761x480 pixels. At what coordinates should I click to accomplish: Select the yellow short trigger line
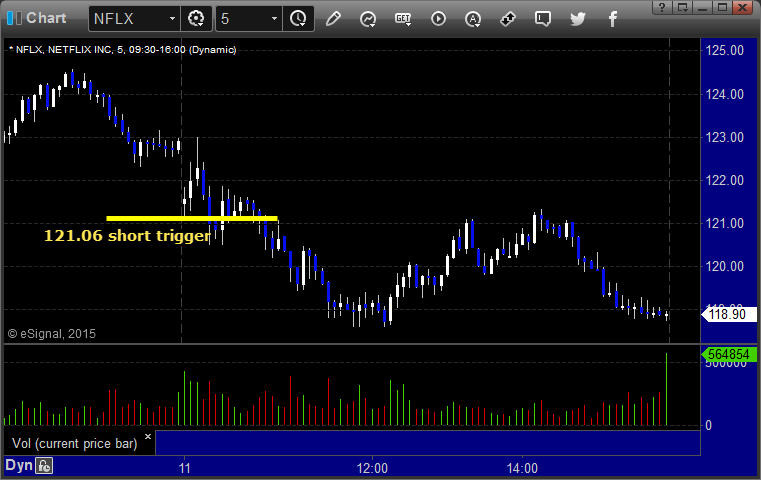point(192,218)
